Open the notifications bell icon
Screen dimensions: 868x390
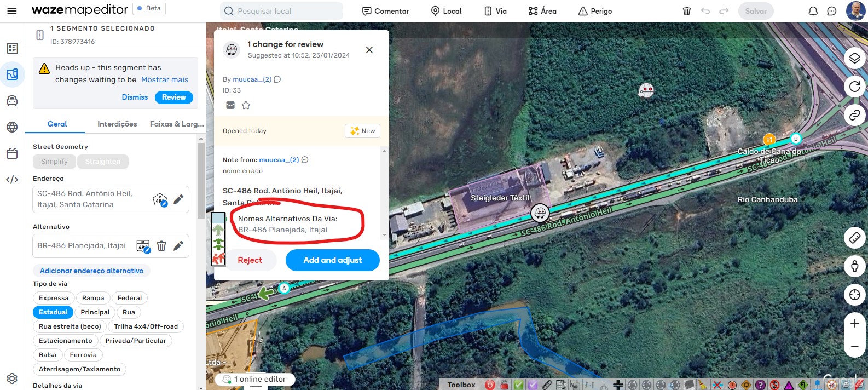pyautogui.click(x=813, y=11)
